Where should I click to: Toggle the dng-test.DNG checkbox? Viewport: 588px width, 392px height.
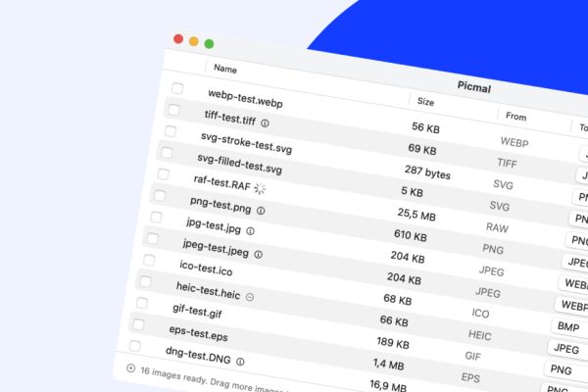[135, 346]
